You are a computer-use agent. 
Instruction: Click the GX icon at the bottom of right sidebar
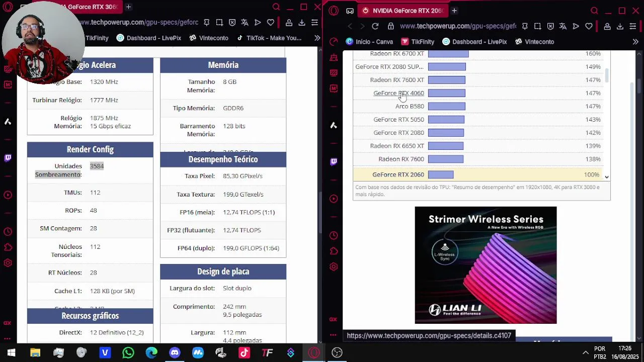pos(333,319)
